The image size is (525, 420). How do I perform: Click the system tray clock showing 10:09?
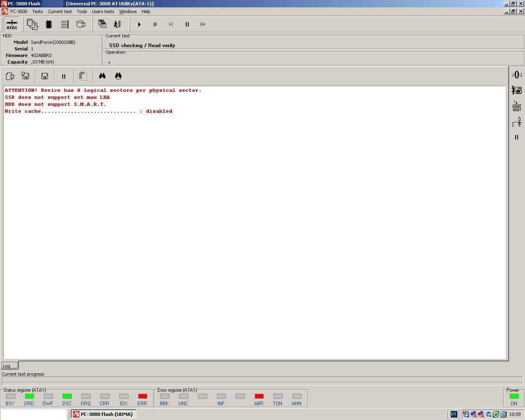coord(515,414)
